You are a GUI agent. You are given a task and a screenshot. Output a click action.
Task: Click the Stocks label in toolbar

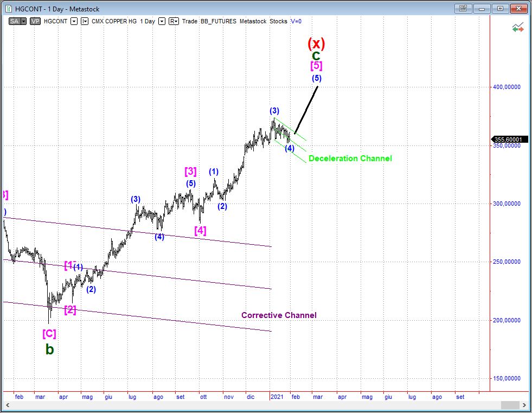pyautogui.click(x=279, y=21)
